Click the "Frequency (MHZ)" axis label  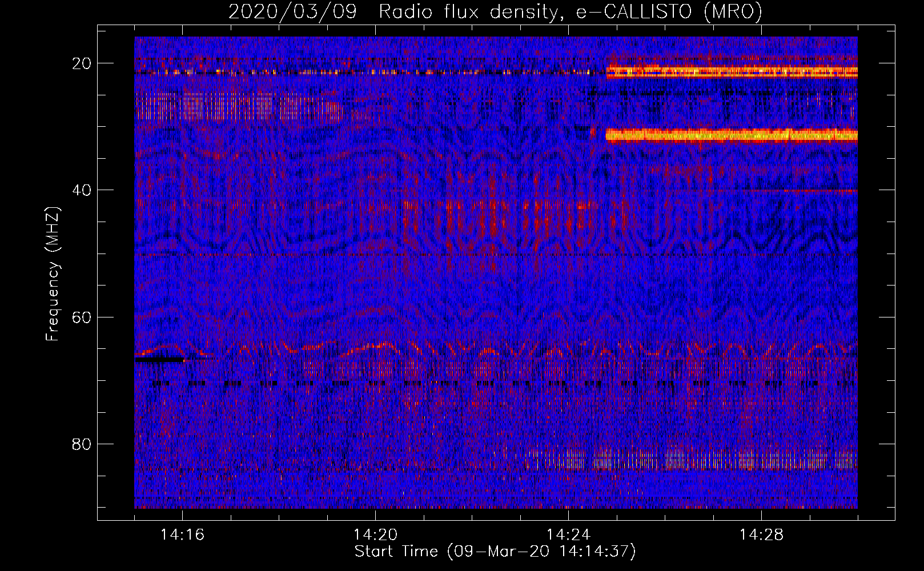(x=53, y=274)
